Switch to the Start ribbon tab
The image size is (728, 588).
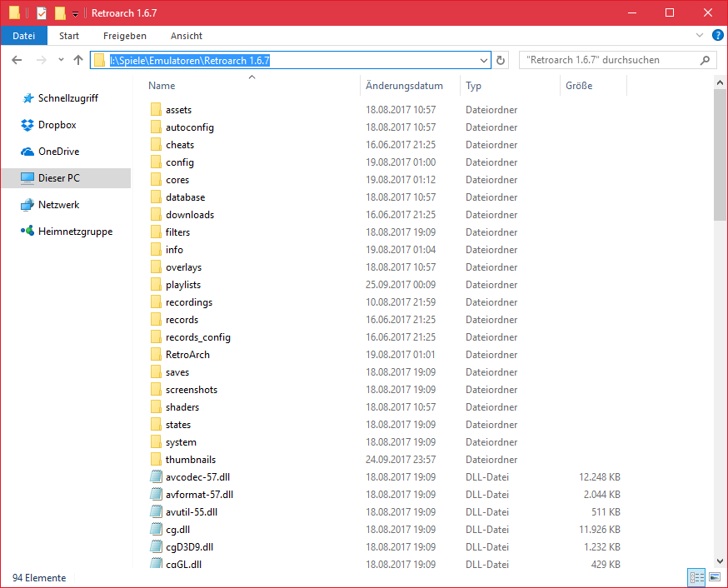pyautogui.click(x=68, y=36)
